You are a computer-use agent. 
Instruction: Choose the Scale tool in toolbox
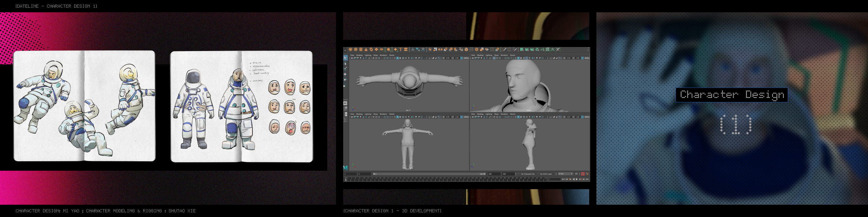click(x=345, y=85)
